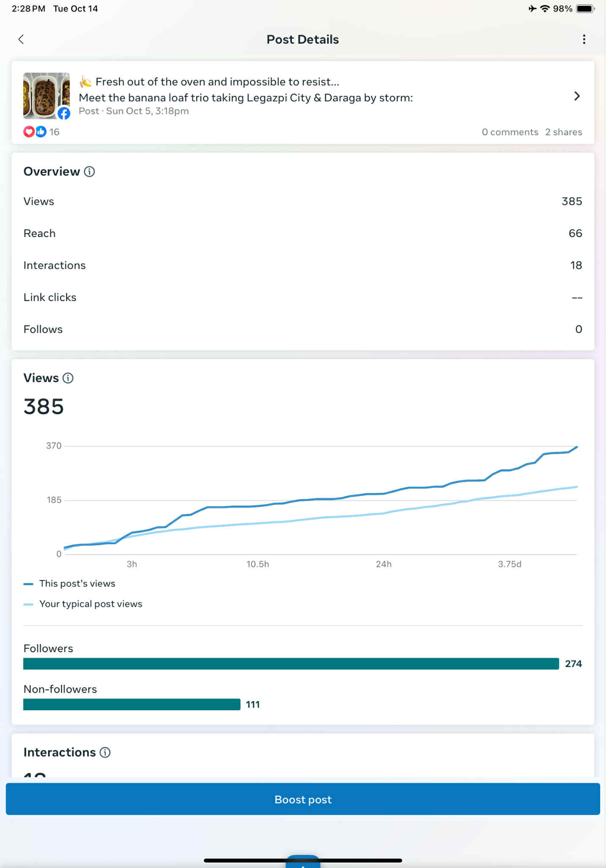This screenshot has width=606, height=868.
Task: Tap the Overview info icon
Action: [x=89, y=172]
